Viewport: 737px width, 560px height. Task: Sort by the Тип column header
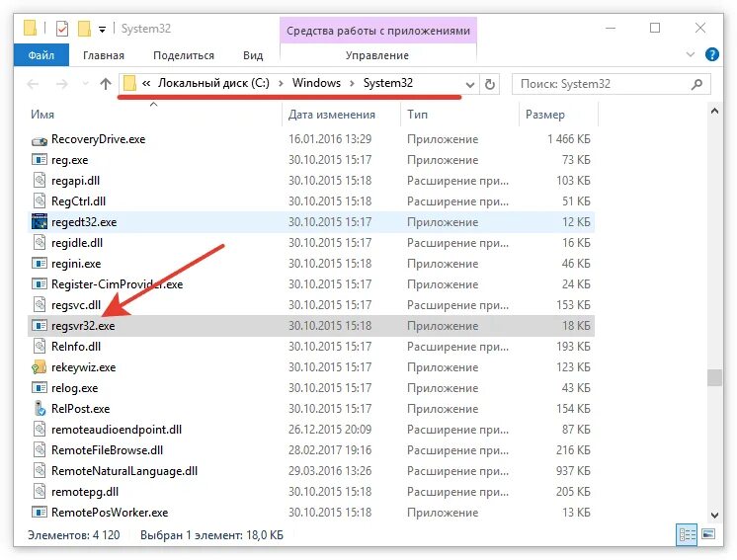tap(417, 115)
